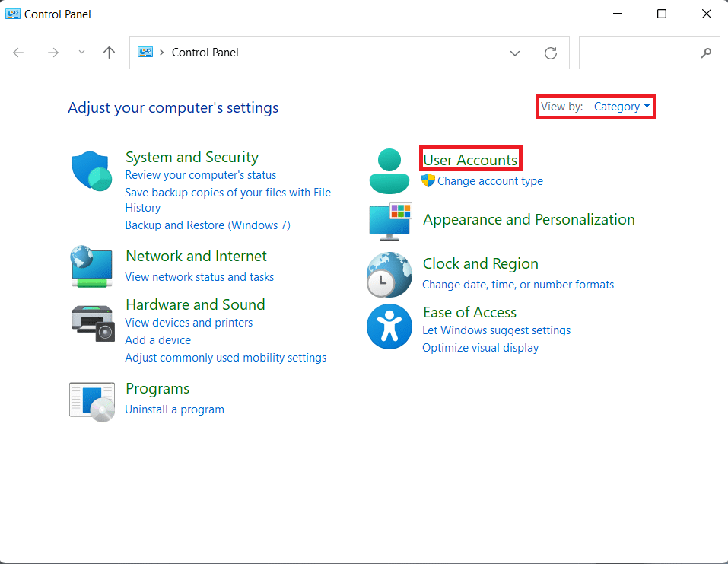Click View network status and tasks

pos(199,277)
